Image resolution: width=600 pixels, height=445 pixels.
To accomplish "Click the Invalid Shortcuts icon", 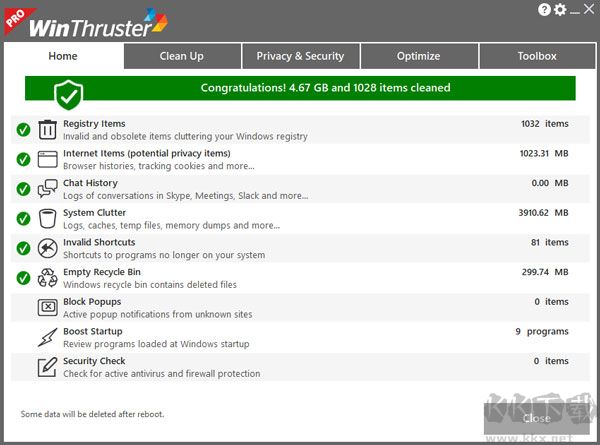I will tap(47, 248).
